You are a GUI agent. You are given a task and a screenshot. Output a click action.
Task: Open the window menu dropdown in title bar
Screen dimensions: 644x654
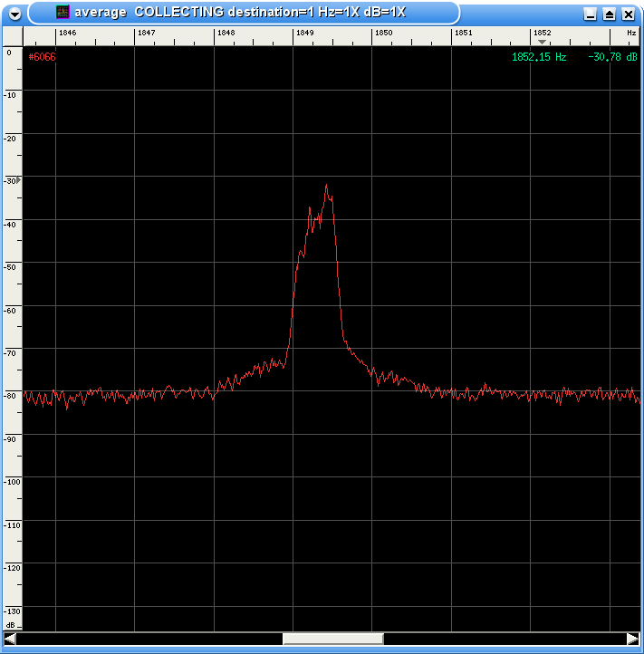pos(14,14)
